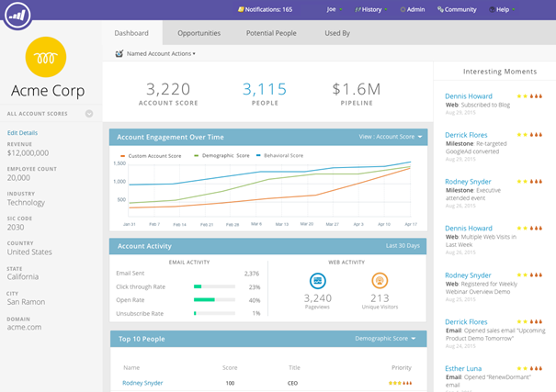Click the Acme Corp yellow logo
Image resolution: width=556 pixels, height=392 pixels.
[x=51, y=56]
